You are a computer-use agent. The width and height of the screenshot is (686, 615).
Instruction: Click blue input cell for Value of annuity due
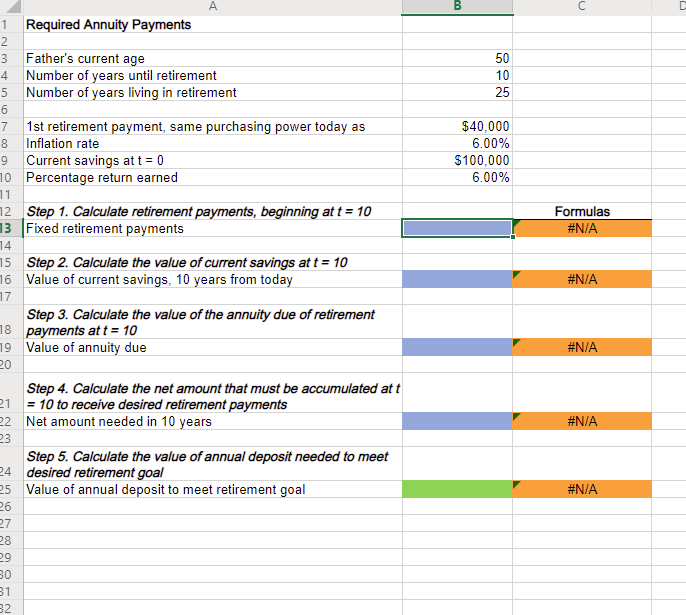point(457,347)
